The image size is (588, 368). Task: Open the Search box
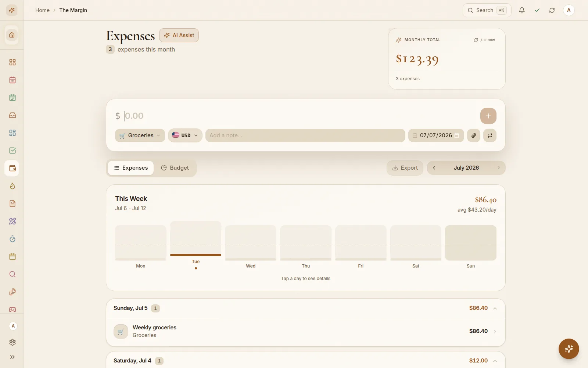coord(487,10)
